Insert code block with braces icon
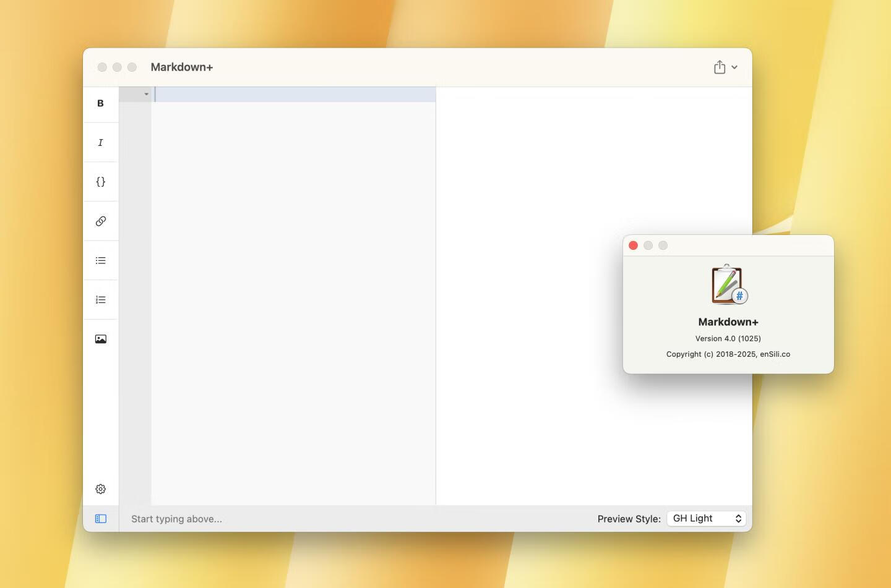This screenshot has height=588, width=891. click(100, 182)
